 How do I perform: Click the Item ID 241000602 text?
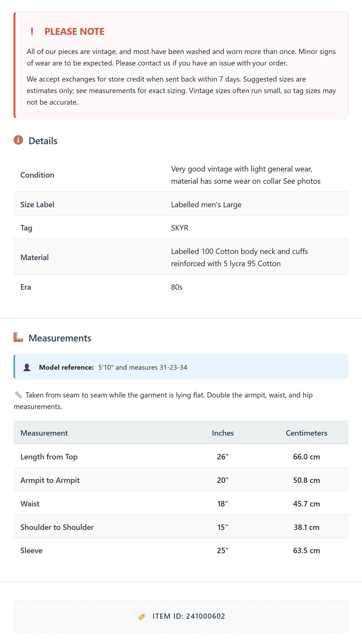[189, 616]
